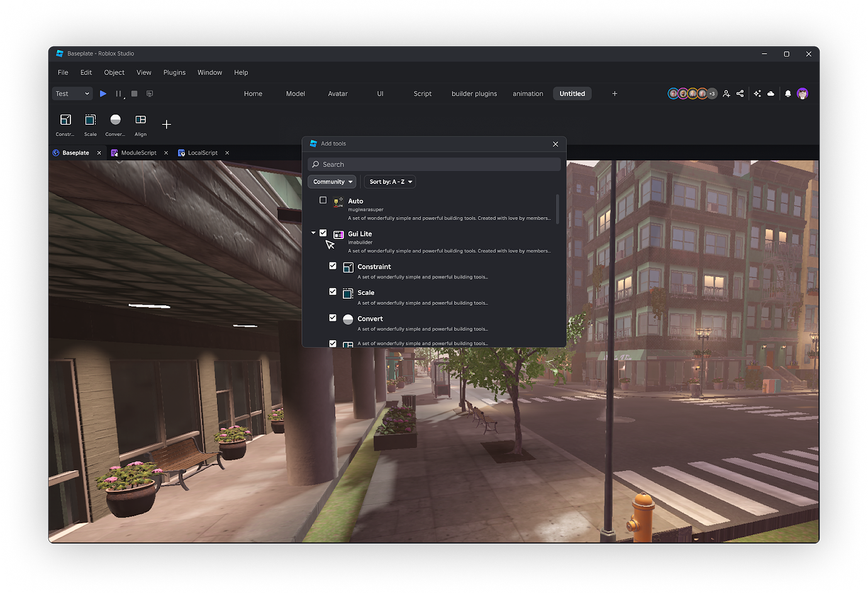Click the Untitled ribbon button
Image resolution: width=868 pixels, height=593 pixels.
tap(572, 93)
